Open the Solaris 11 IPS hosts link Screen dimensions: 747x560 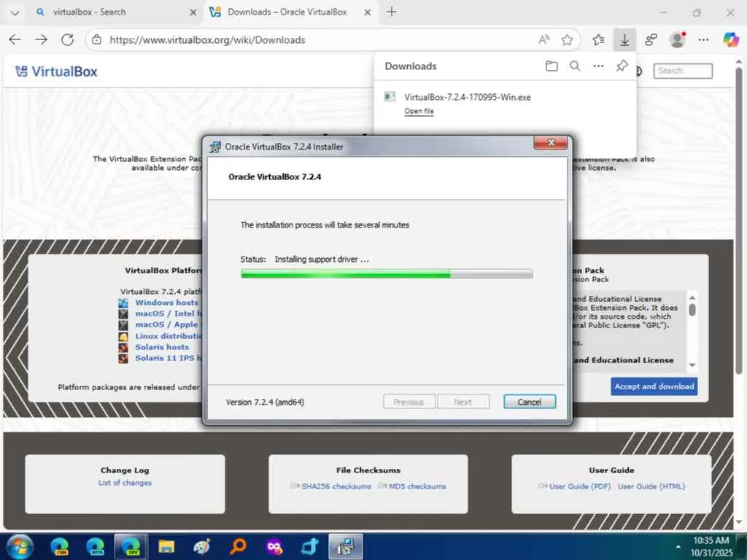169,357
